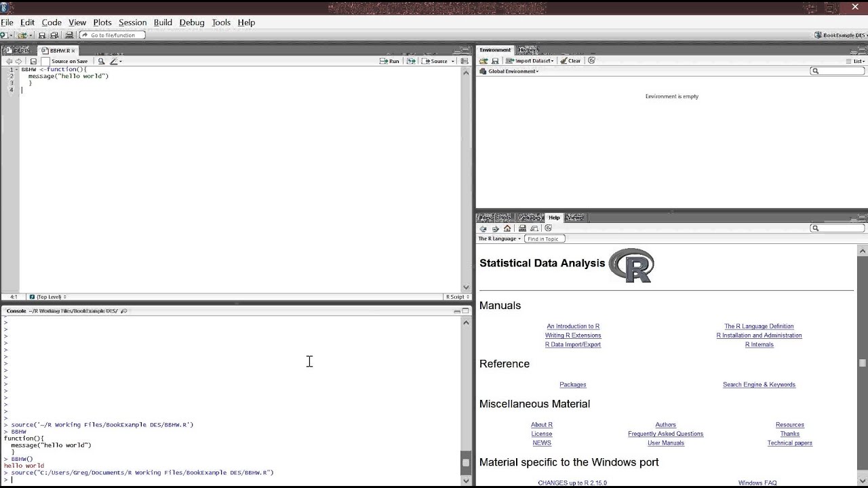Image resolution: width=868 pixels, height=488 pixels.
Task: Open the Technical papers link
Action: [789, 443]
